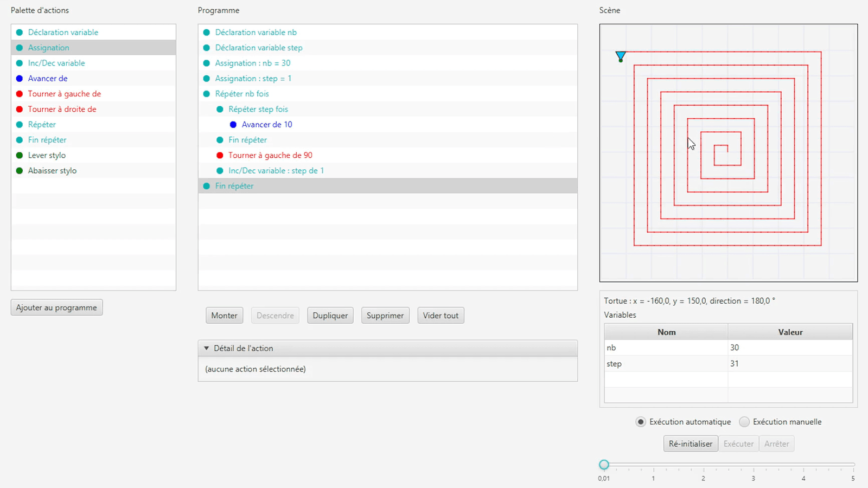Select the "Lever stylo" action

(x=47, y=155)
